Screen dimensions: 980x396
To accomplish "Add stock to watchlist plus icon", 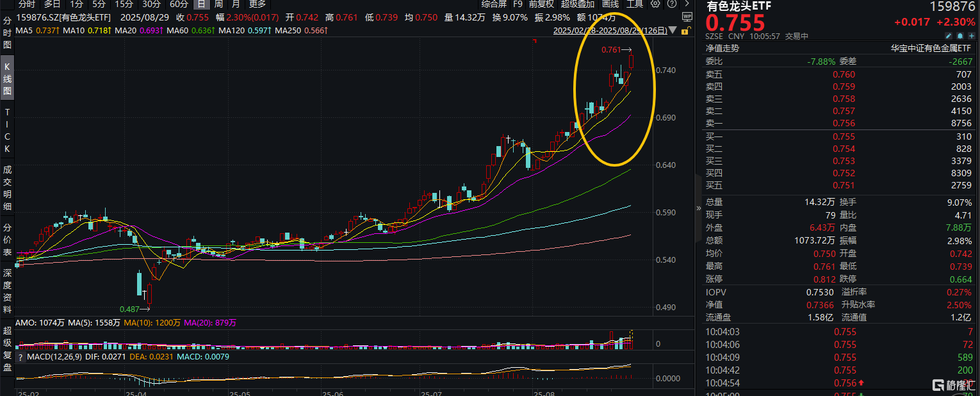I will [x=971, y=37].
